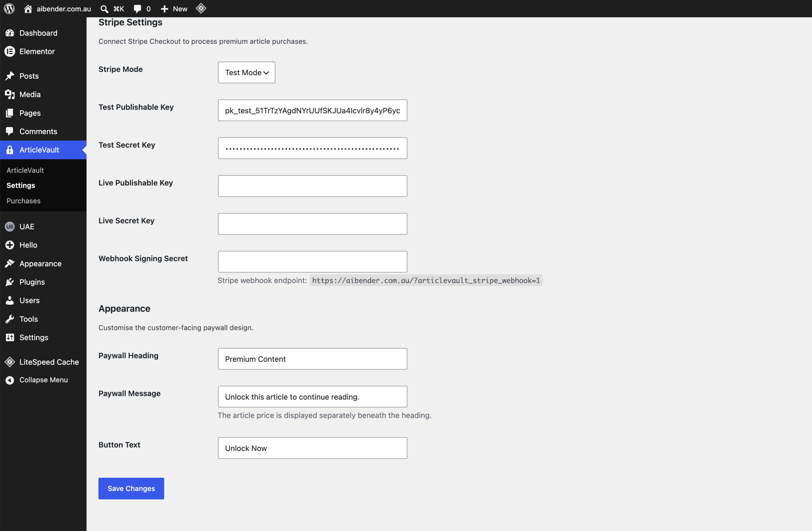
Task: Open the Appearance sidebar menu label
Action: (x=41, y=264)
